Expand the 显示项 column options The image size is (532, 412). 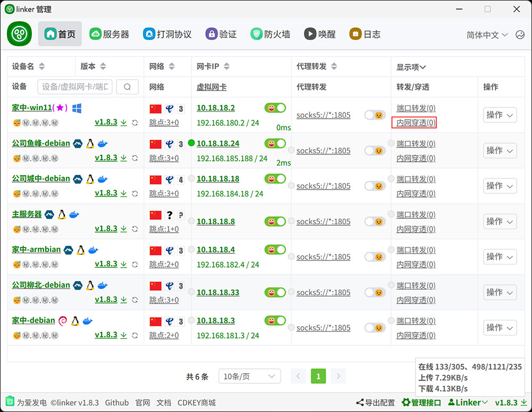[411, 67]
